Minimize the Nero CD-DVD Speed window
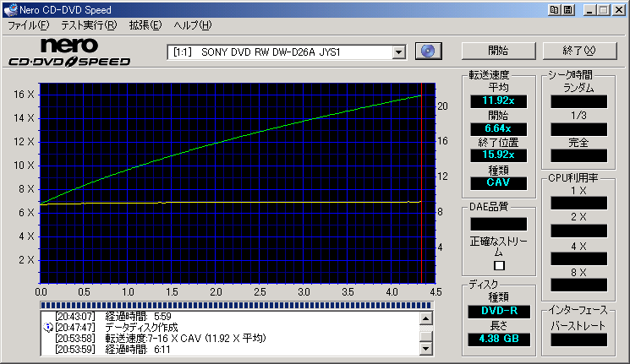630x364 pixels. tap(589, 10)
